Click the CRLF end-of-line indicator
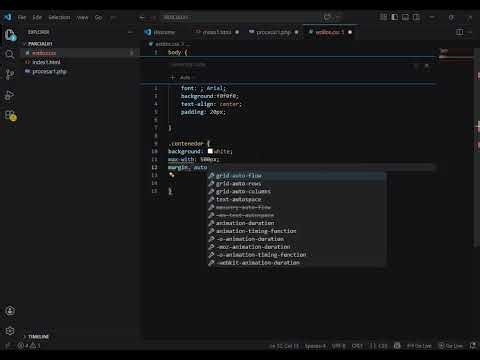 click(357, 346)
